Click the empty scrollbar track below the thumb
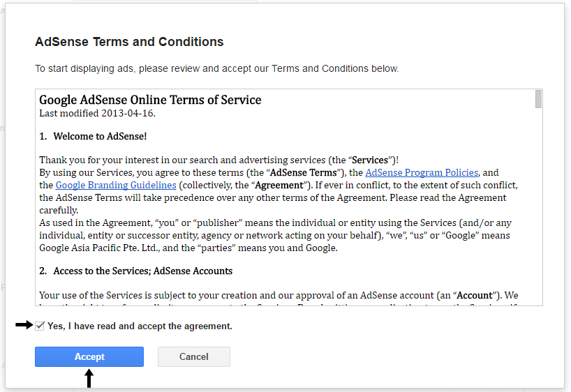The width and height of the screenshot is (571, 392). (538, 209)
